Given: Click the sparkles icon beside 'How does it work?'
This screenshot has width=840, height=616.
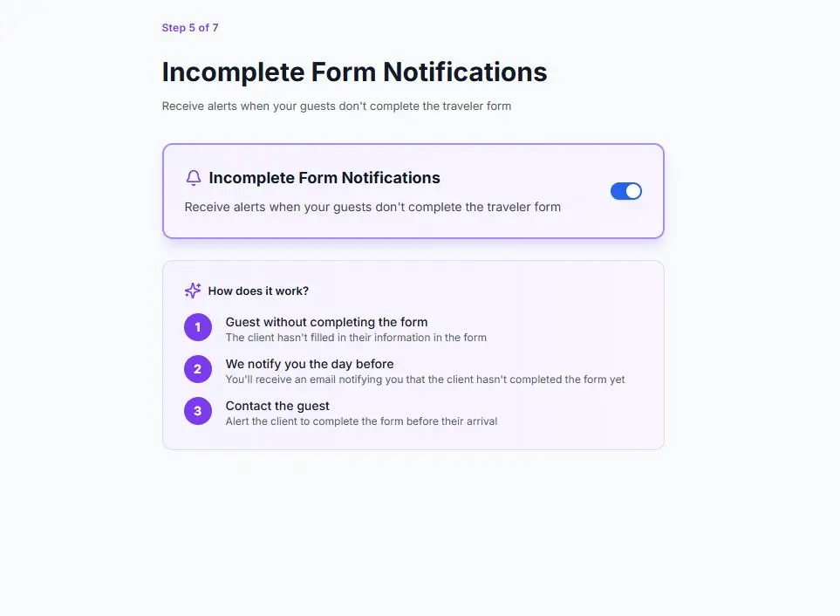Looking at the screenshot, I should [x=192, y=290].
